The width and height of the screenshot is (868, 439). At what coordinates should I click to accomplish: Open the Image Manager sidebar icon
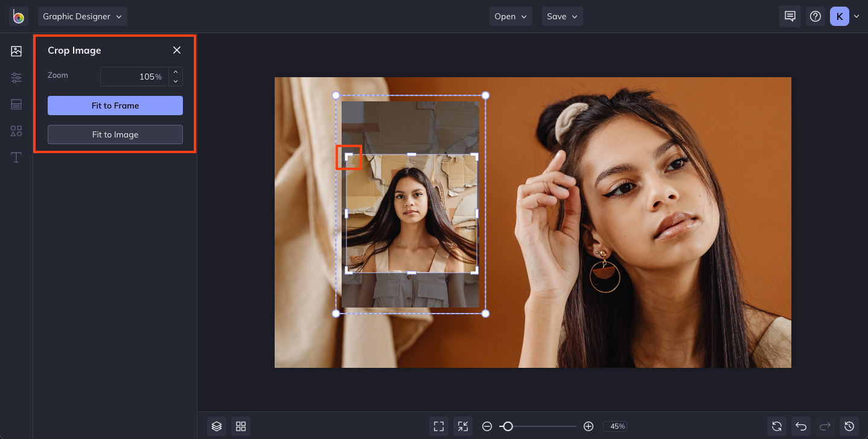[x=16, y=51]
